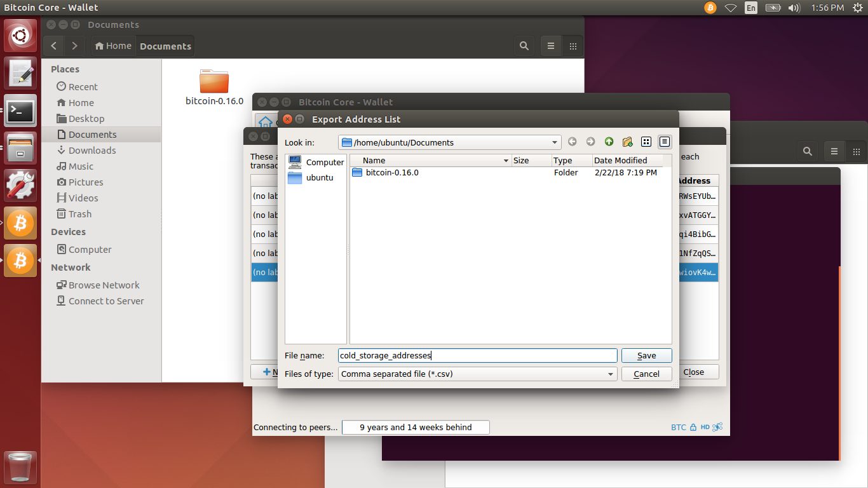
Task: Sort file list by Type column
Action: [571, 161]
